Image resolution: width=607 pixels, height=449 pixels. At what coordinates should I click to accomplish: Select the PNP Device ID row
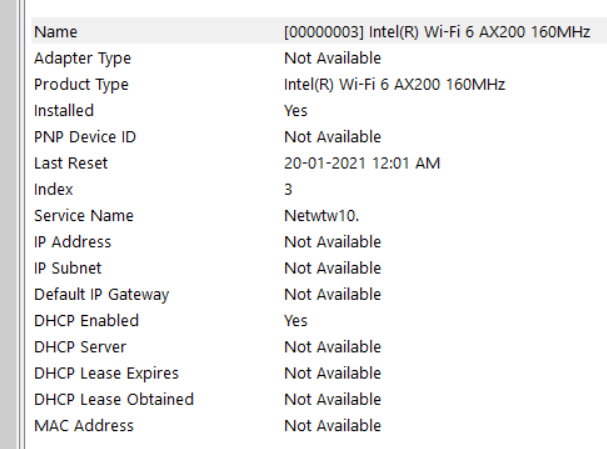(319, 137)
